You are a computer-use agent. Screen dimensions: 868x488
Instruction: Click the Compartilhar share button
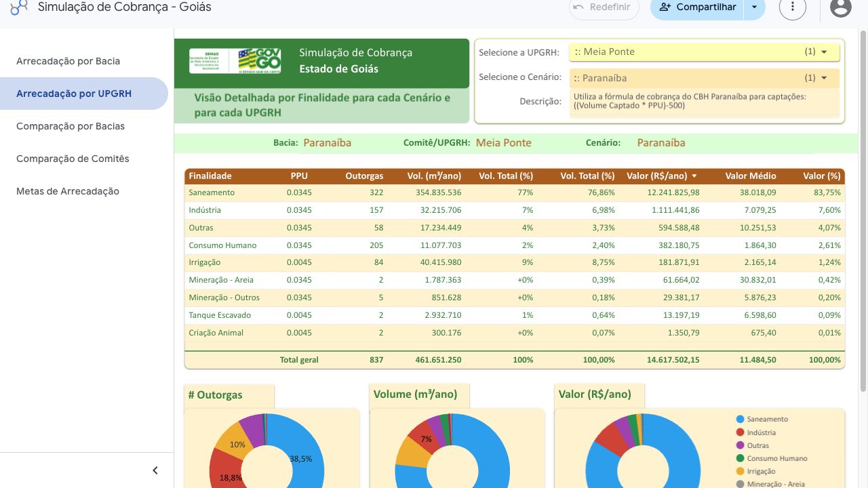coord(697,7)
